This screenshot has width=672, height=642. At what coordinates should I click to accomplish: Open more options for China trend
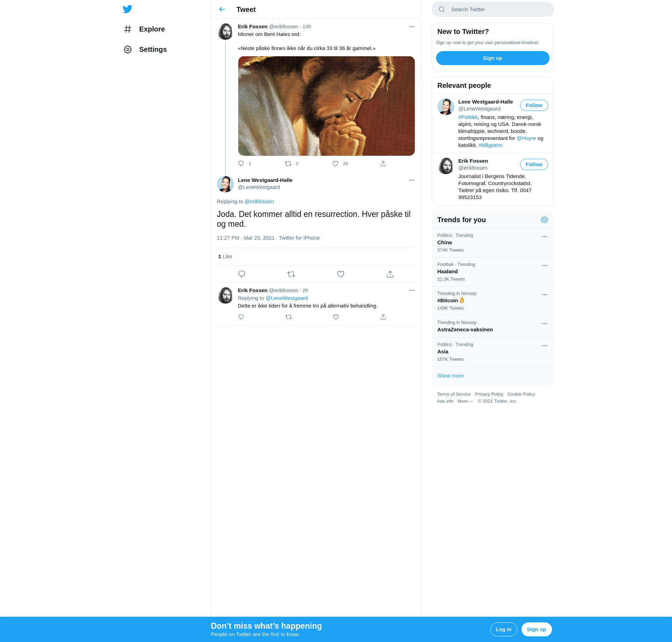click(545, 237)
